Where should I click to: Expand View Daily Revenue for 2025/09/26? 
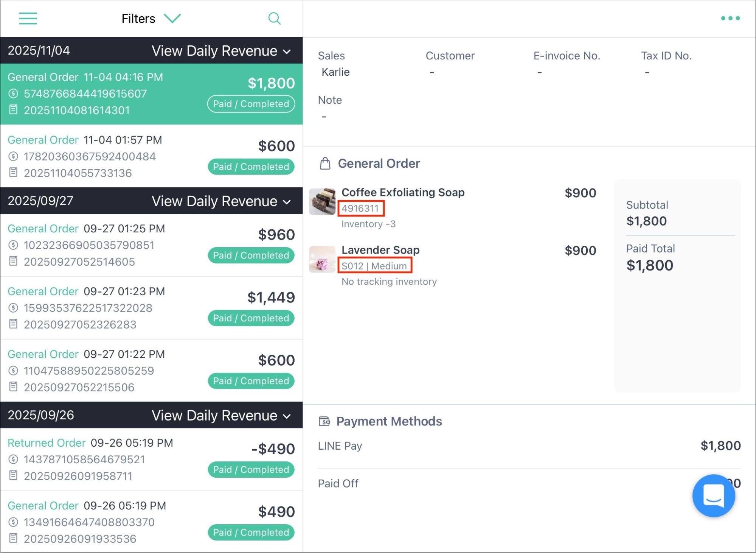tap(221, 415)
